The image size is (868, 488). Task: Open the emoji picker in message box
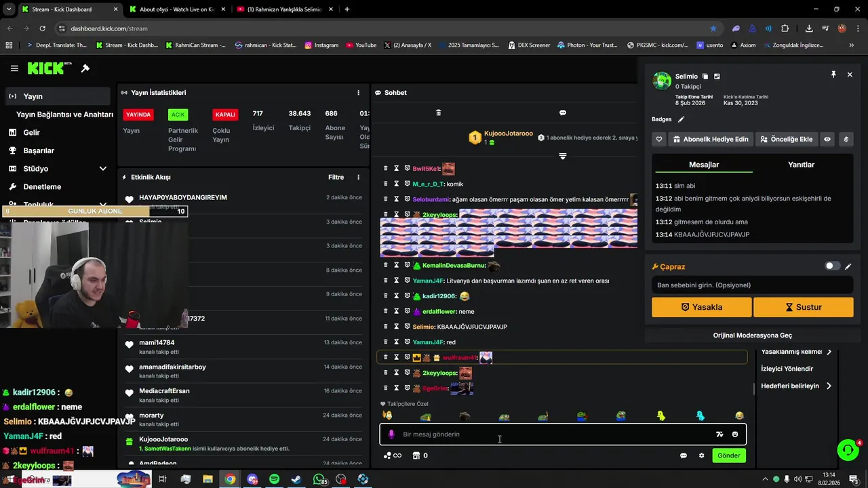(736, 434)
